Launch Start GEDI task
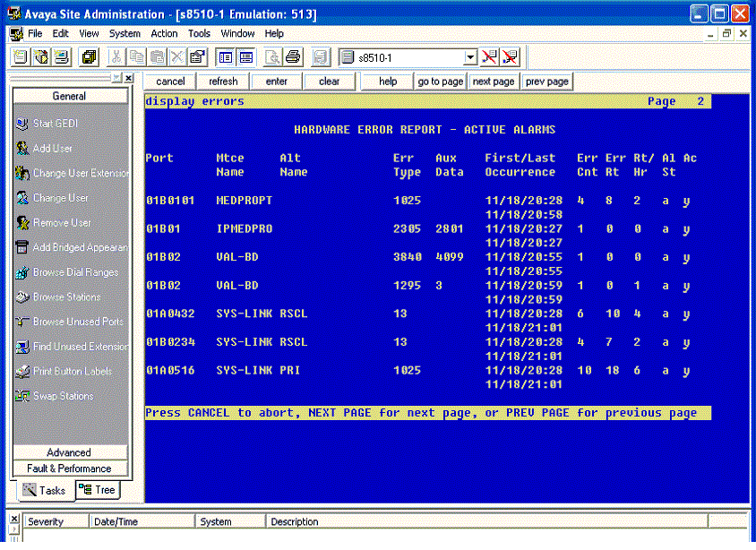The height and width of the screenshot is (550, 756). point(47,124)
